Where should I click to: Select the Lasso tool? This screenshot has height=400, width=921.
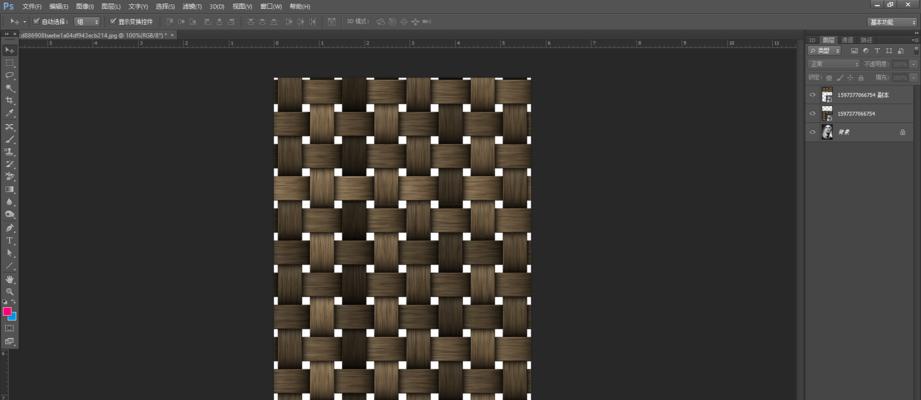point(10,76)
